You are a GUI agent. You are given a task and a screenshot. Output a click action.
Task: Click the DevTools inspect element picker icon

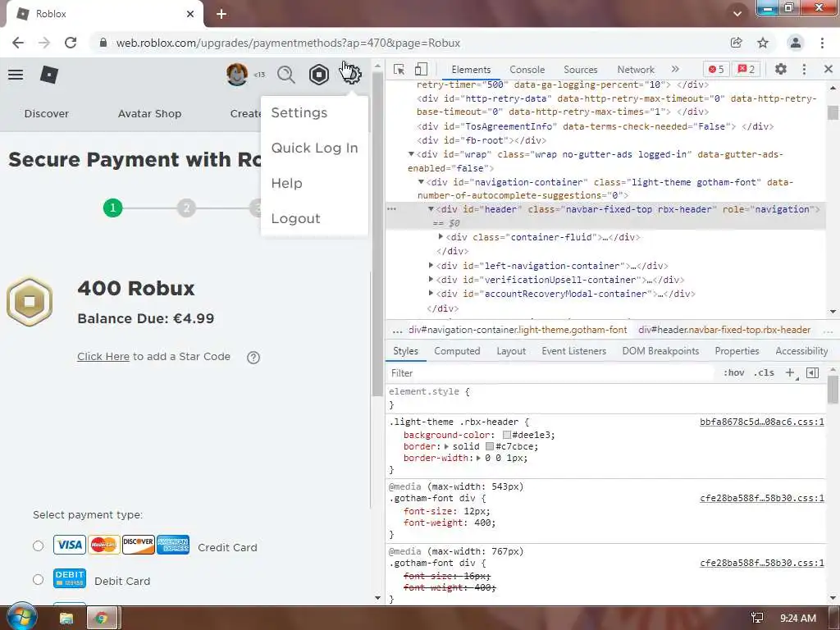tap(399, 69)
